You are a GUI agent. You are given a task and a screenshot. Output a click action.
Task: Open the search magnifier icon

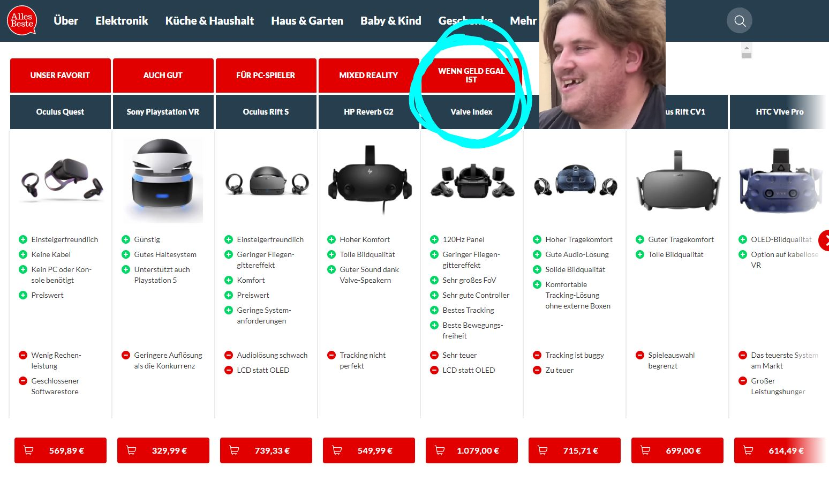(740, 21)
